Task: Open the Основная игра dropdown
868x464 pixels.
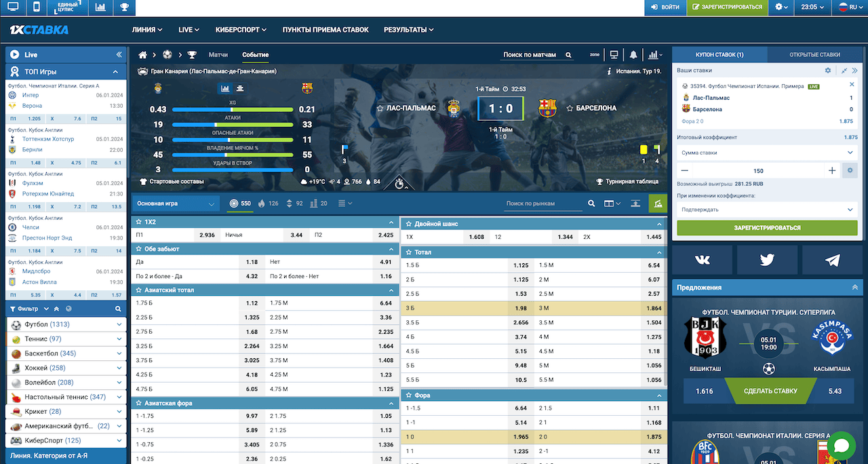Action: pos(176,204)
